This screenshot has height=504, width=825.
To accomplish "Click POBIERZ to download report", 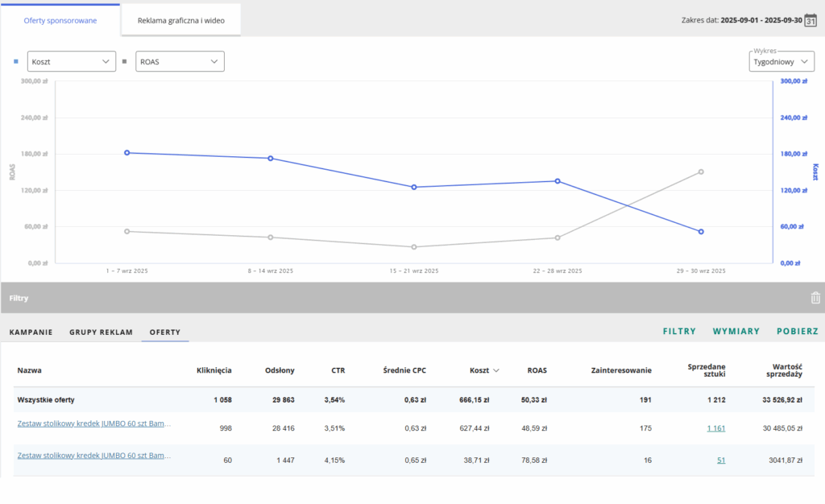I will tap(797, 331).
